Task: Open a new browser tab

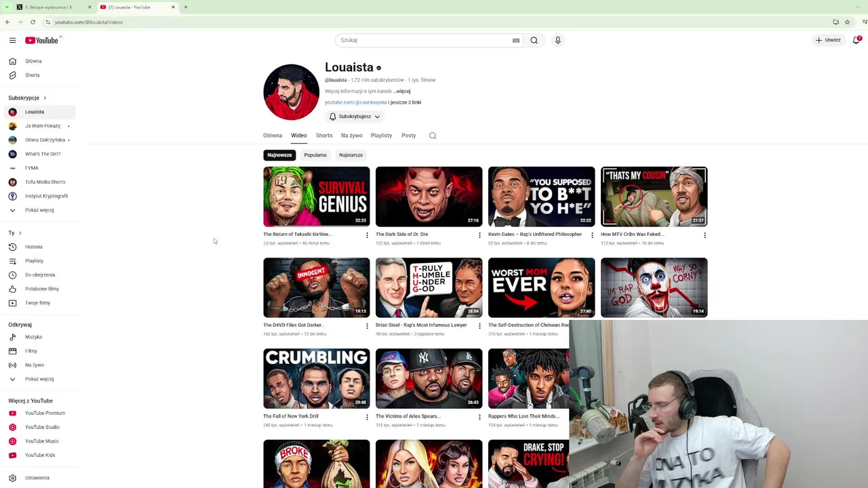Action: (185, 7)
